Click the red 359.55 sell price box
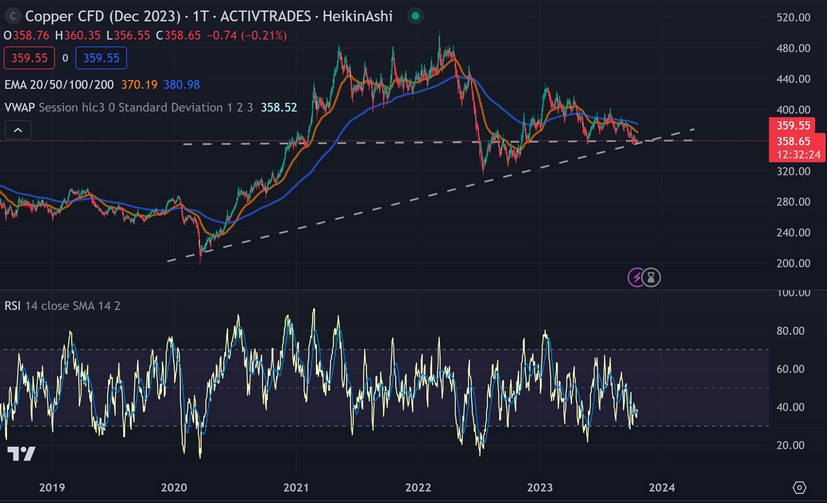Image resolution: width=827 pixels, height=503 pixels. coord(30,58)
